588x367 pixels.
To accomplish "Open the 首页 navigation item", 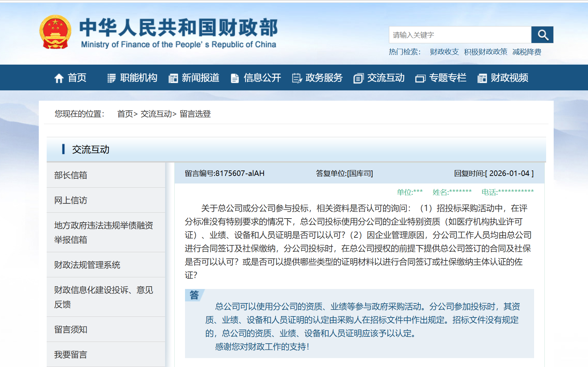I will pos(77,78).
